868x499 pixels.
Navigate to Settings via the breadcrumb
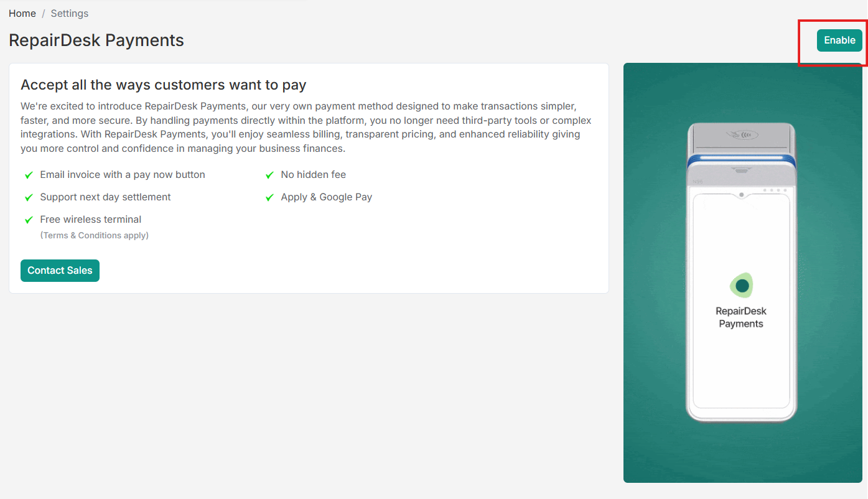point(69,13)
